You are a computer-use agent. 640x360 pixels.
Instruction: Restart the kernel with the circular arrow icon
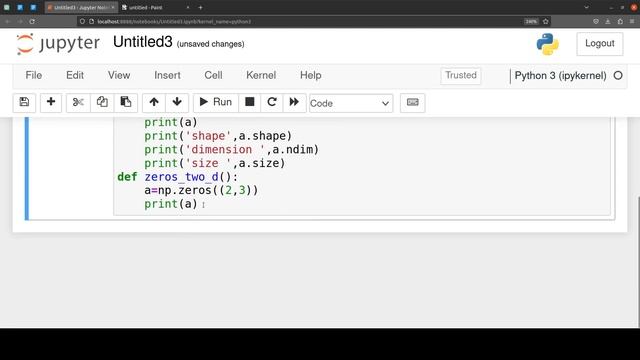tap(272, 102)
